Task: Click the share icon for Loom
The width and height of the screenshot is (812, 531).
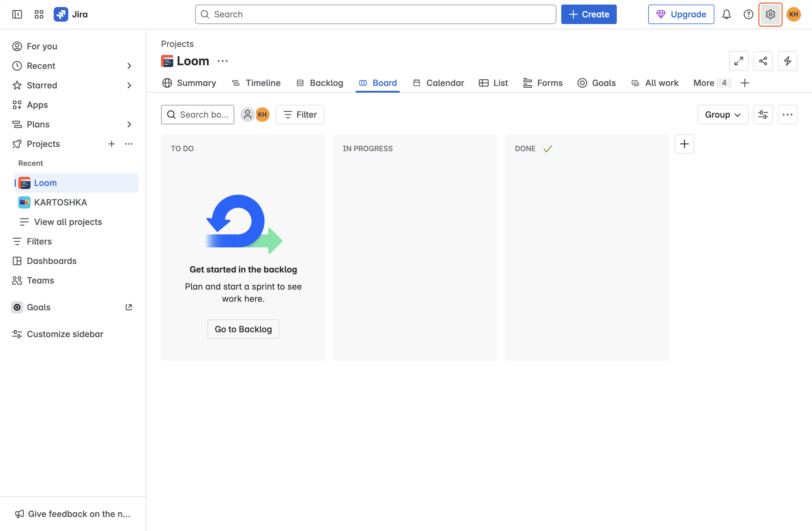Action: coord(763,61)
